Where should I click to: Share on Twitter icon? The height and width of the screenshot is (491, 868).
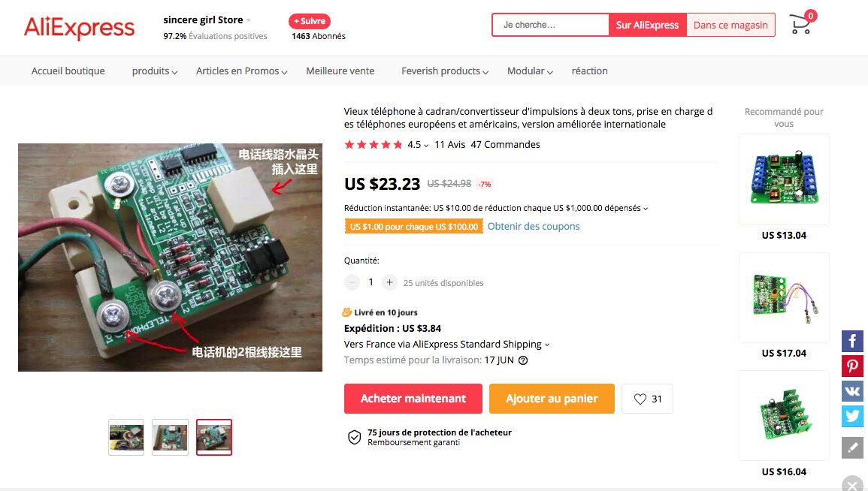click(x=852, y=416)
